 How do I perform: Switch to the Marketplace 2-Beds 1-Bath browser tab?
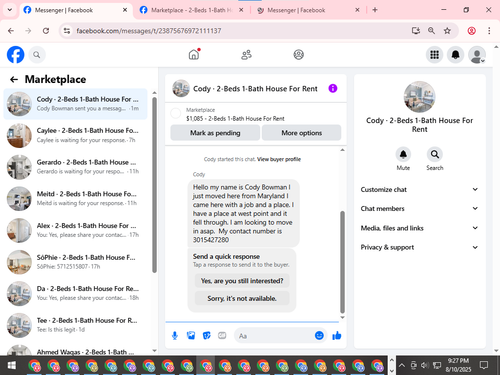[x=190, y=10]
